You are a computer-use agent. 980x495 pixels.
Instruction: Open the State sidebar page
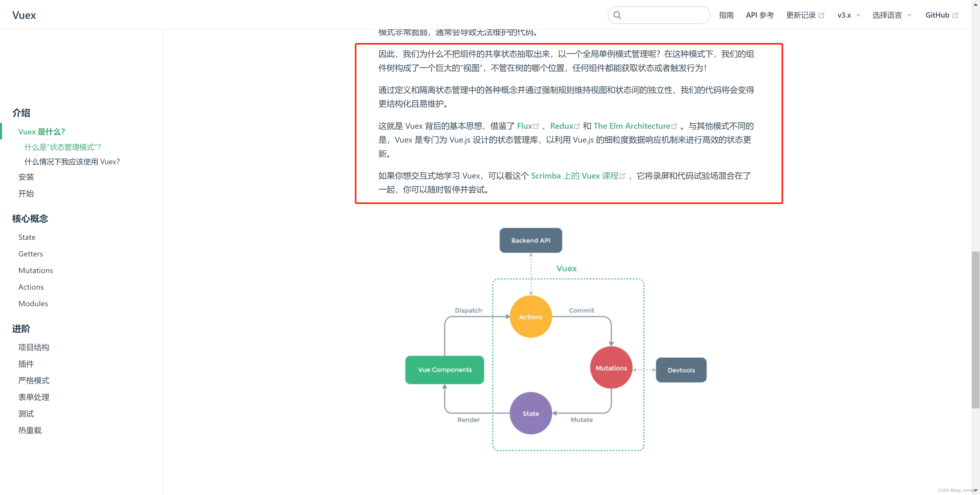(x=27, y=237)
